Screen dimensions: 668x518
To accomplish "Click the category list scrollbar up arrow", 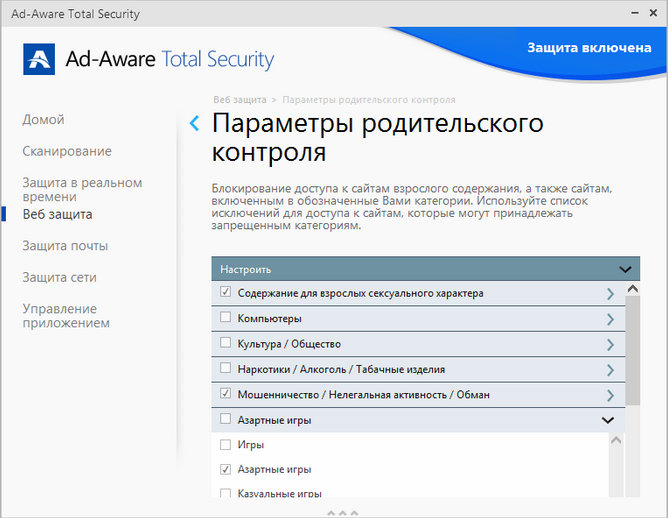I will [x=633, y=289].
